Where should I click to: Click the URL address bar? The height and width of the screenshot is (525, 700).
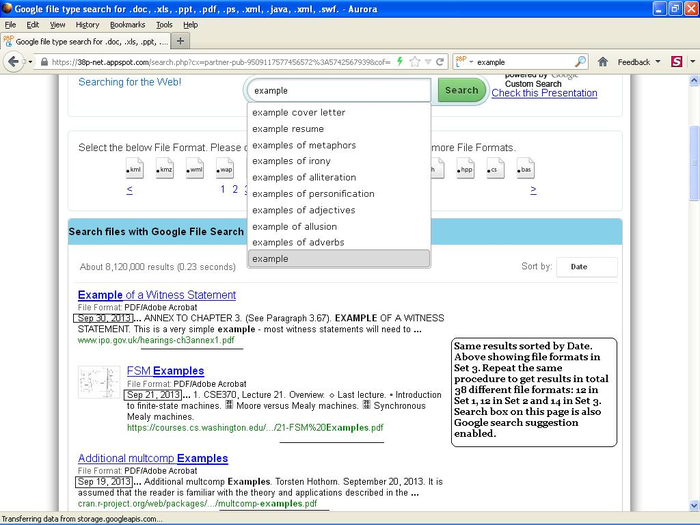[x=221, y=62]
